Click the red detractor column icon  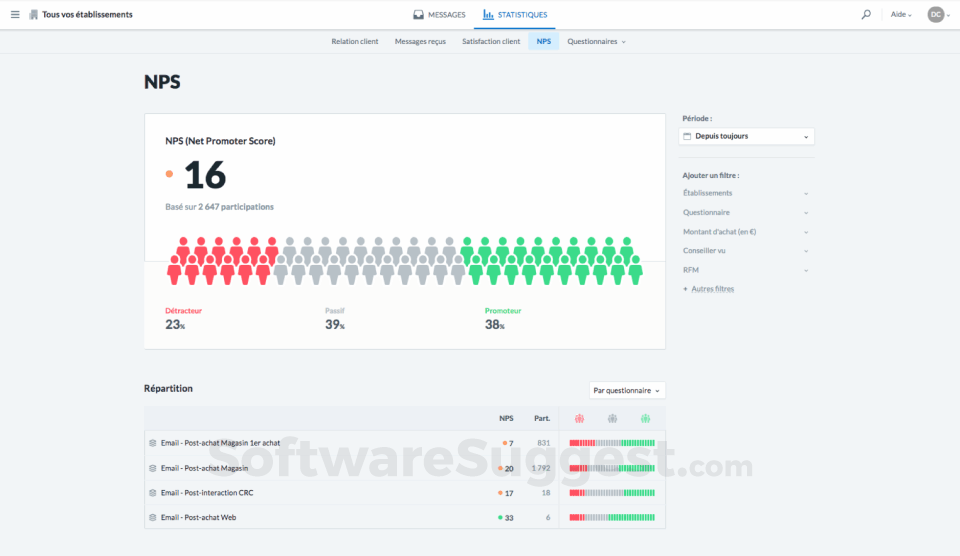(x=579, y=419)
